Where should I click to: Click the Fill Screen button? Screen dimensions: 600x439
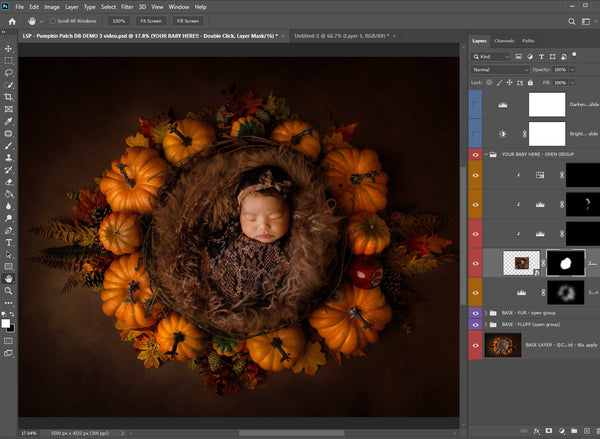coord(187,20)
